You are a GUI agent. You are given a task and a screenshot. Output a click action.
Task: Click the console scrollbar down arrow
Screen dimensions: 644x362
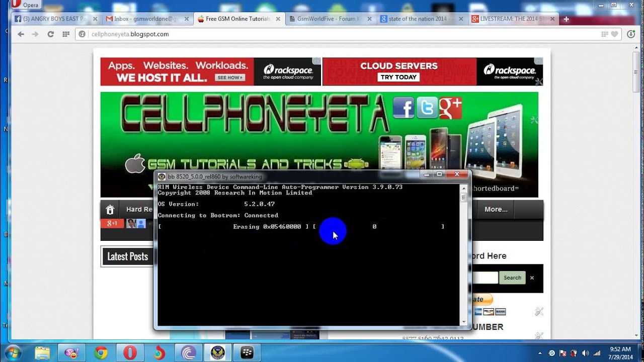coord(463,323)
